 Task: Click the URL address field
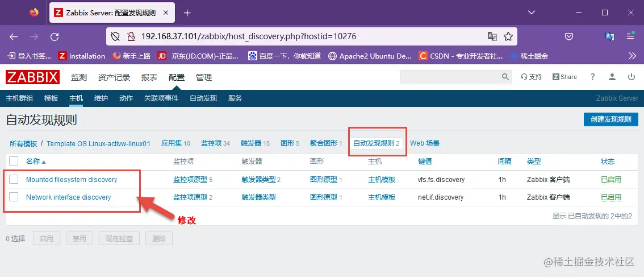point(312,36)
